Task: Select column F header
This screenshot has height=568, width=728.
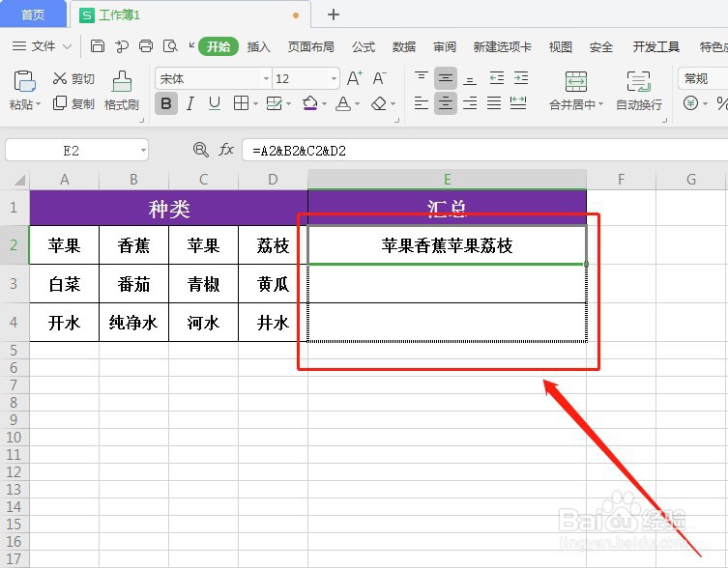Action: pyautogui.click(x=621, y=179)
